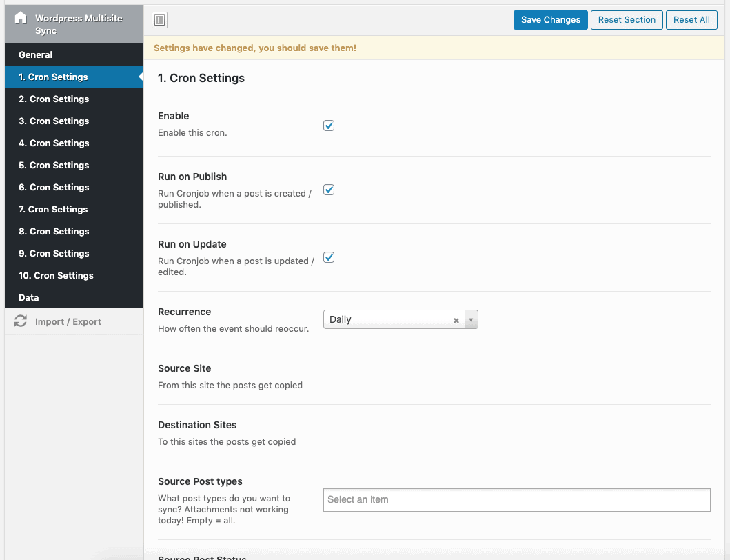Disable the Enable this cron checkbox
The width and height of the screenshot is (730, 560).
(x=329, y=126)
